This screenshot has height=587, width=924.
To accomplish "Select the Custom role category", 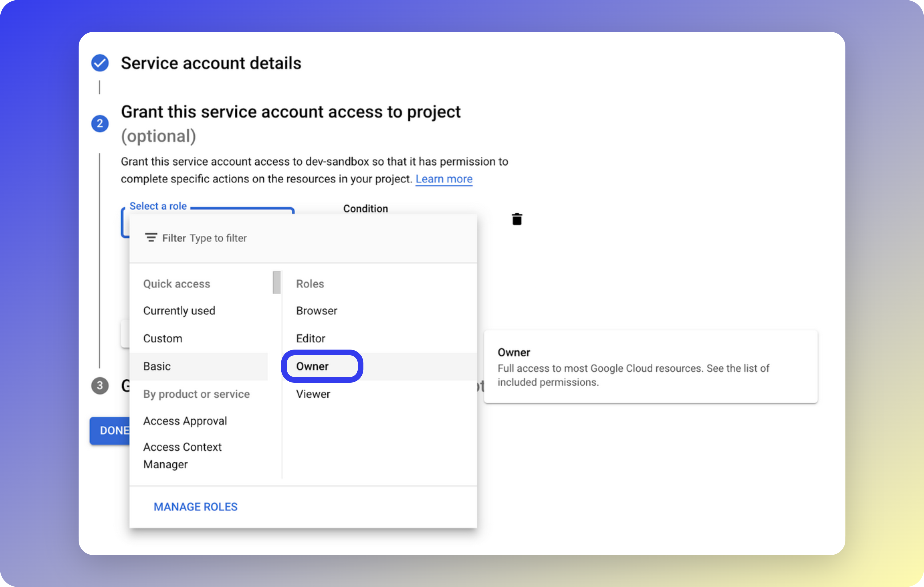I will tap(163, 339).
